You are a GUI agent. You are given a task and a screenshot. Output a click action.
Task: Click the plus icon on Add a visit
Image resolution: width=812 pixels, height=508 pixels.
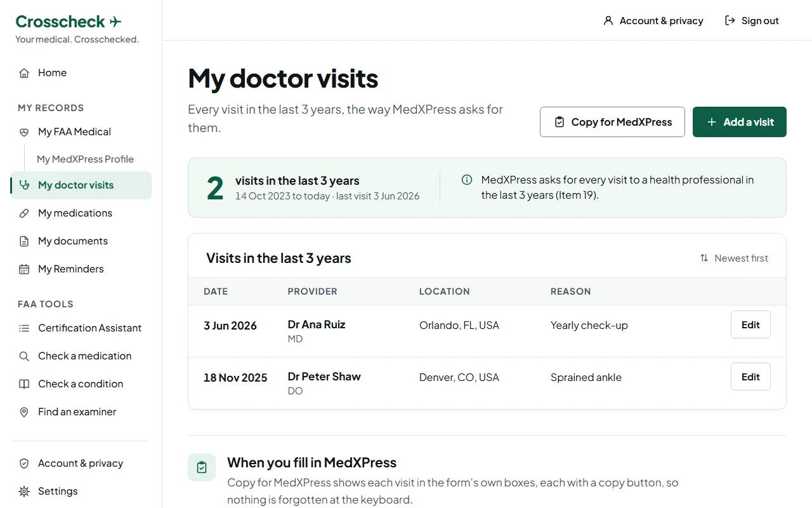coord(712,122)
